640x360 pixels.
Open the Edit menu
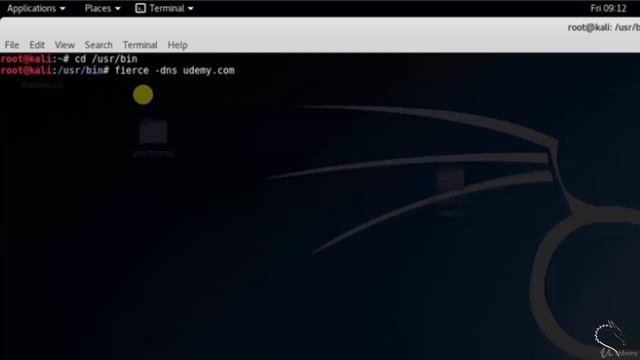[x=37, y=45]
